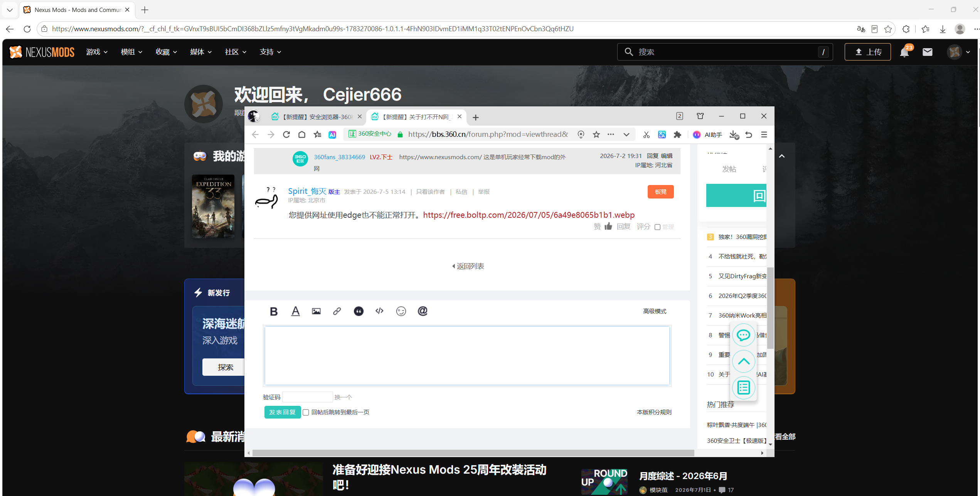Click the floating back-to-top arrow circle
The height and width of the screenshot is (496, 980).
coord(743,361)
